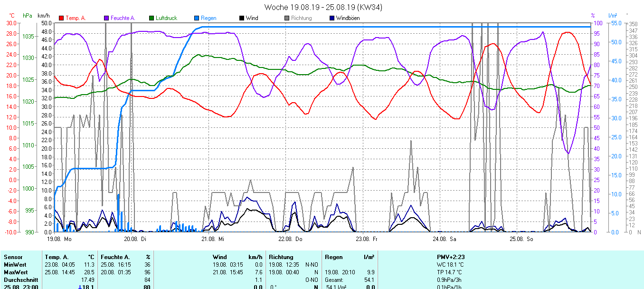
Task: Click the l/m² axis unit label at top right
Action: pos(612,16)
